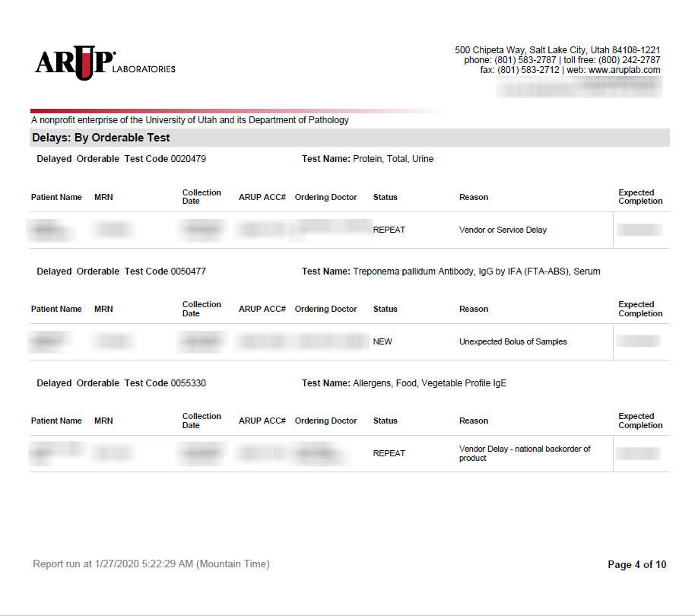
Task: Click the REPEAT status in the Allergens row
Action: pyautogui.click(x=389, y=453)
